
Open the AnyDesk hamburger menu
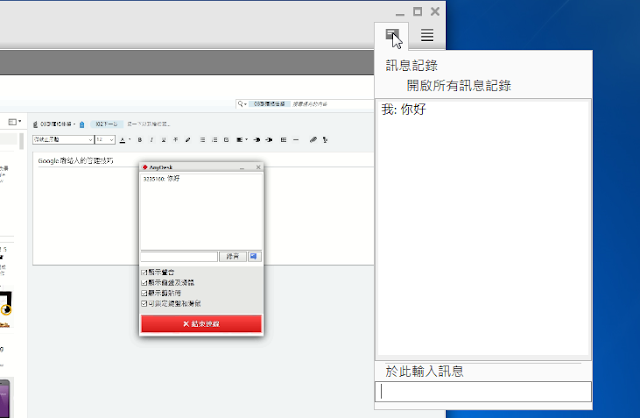coord(427,36)
